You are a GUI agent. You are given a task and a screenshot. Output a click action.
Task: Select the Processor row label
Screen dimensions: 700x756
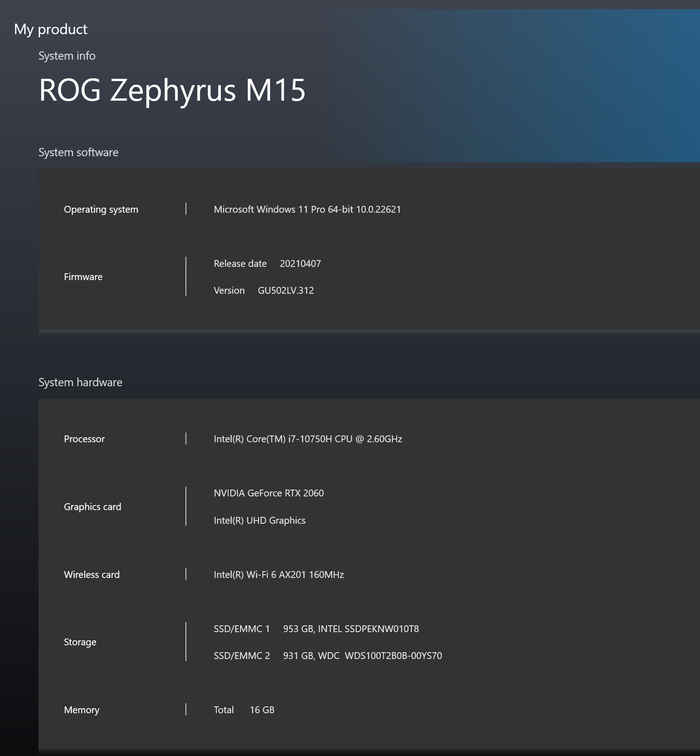coord(84,439)
